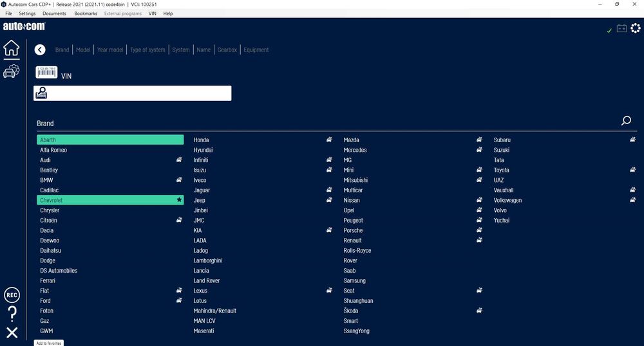Select the Type of system step
The width and height of the screenshot is (644, 346).
147,50
